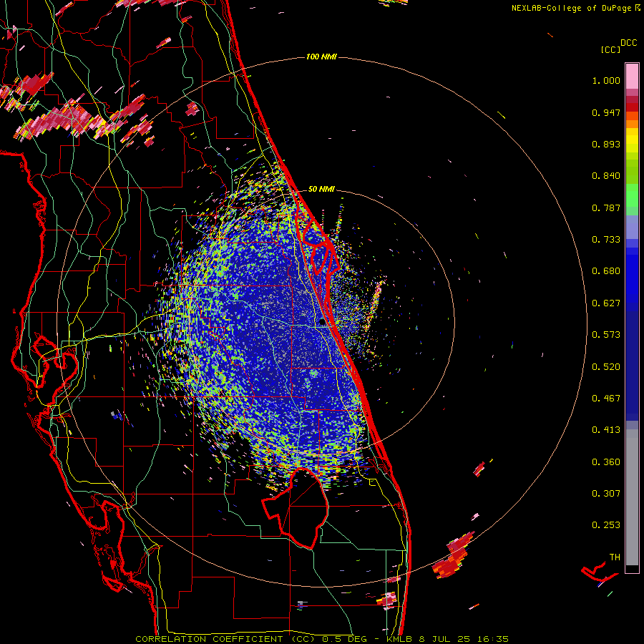The height and width of the screenshot is (644, 644).
Task: Click the 1.000 color scale value
Action: coord(606,80)
